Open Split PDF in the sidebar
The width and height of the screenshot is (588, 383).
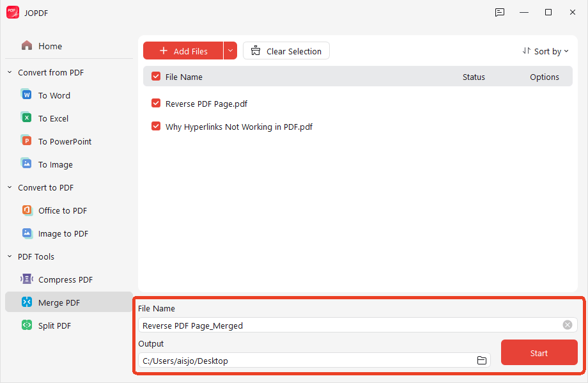69,325
